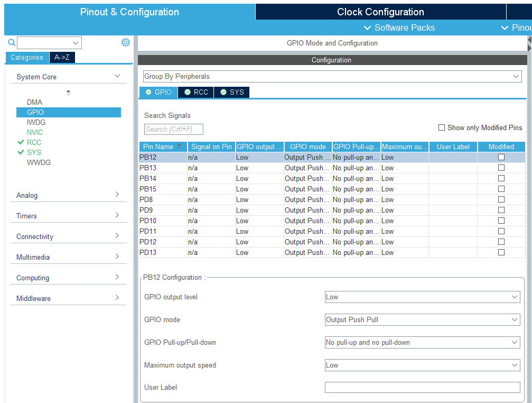Toggle the Modified checkbox for PB12

click(x=501, y=157)
